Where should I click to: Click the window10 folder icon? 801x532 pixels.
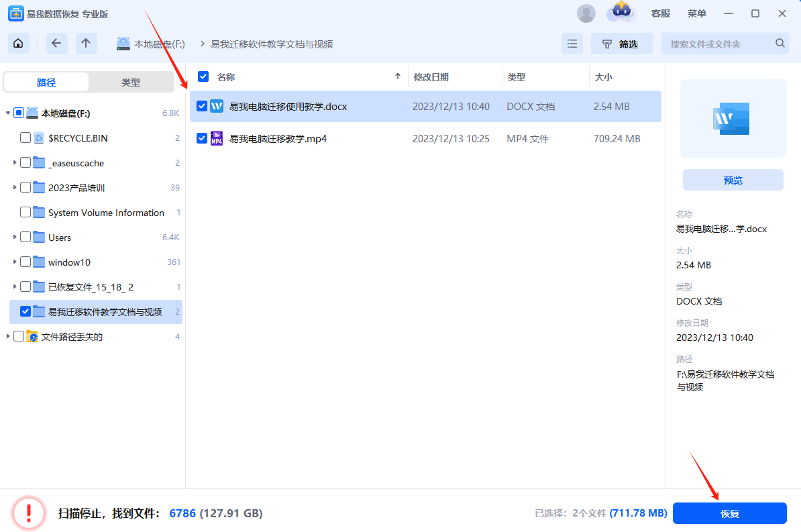tap(39, 262)
